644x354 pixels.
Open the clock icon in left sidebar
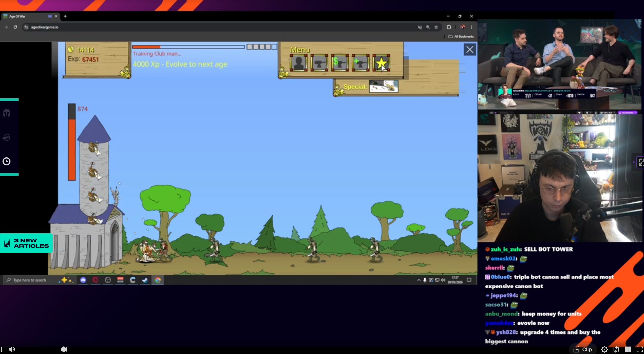point(6,161)
